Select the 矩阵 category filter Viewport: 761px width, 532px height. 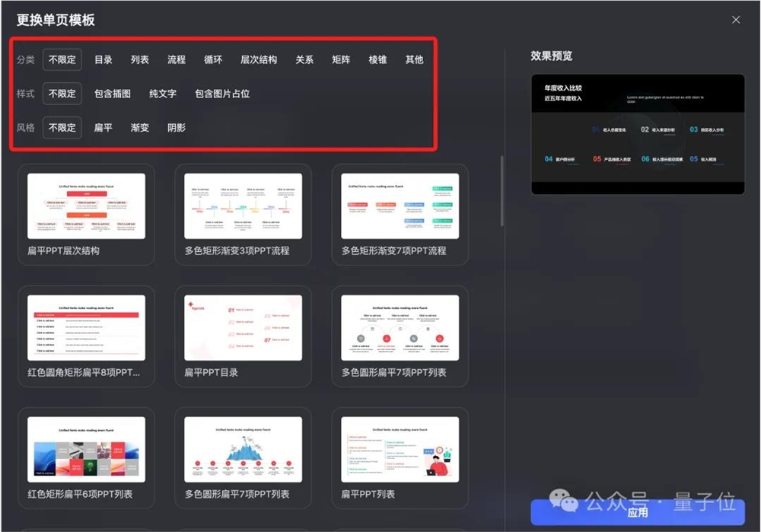point(340,59)
